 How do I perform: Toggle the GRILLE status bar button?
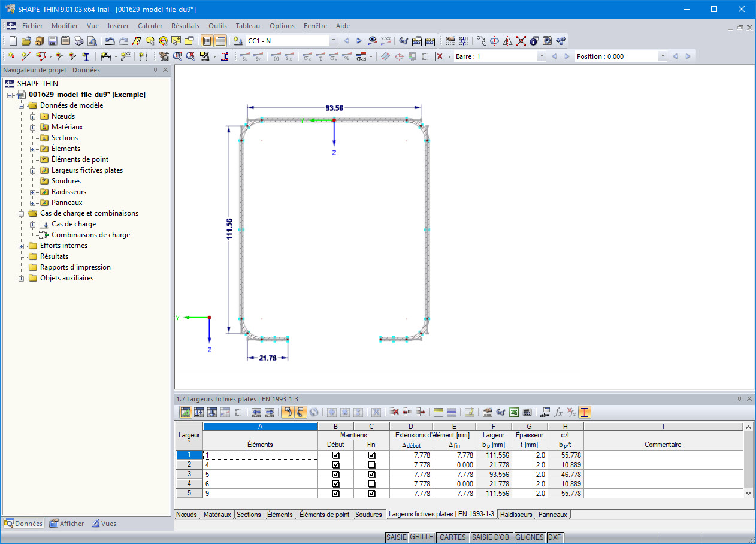click(x=422, y=537)
